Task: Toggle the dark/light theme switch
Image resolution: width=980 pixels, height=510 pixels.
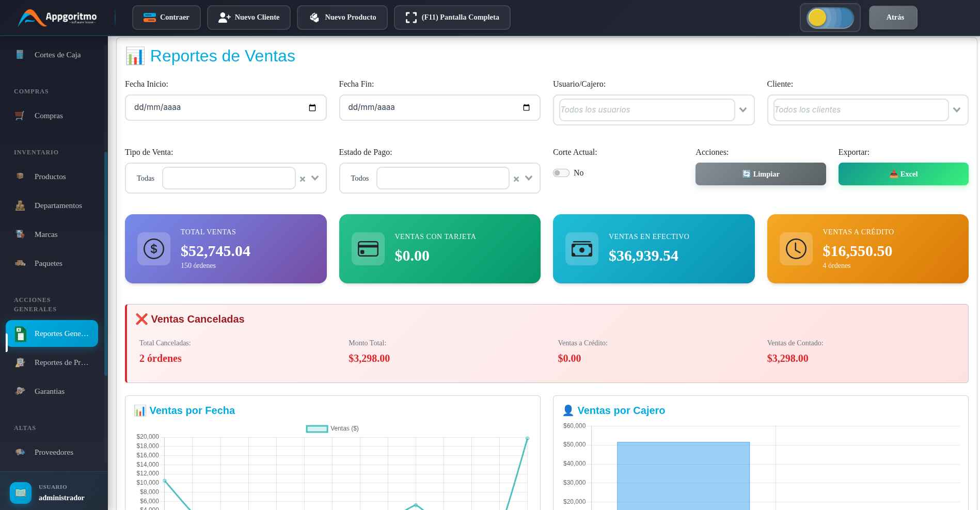Action: tap(830, 18)
